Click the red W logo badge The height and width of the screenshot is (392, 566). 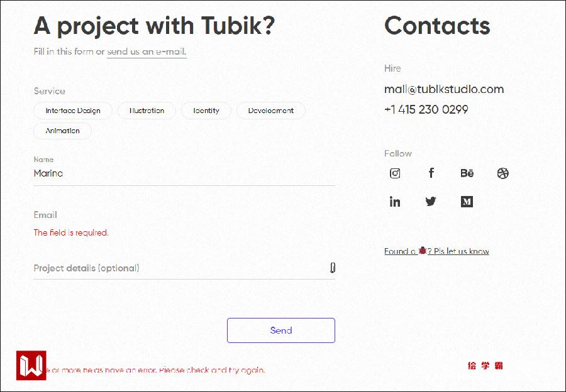(x=31, y=365)
